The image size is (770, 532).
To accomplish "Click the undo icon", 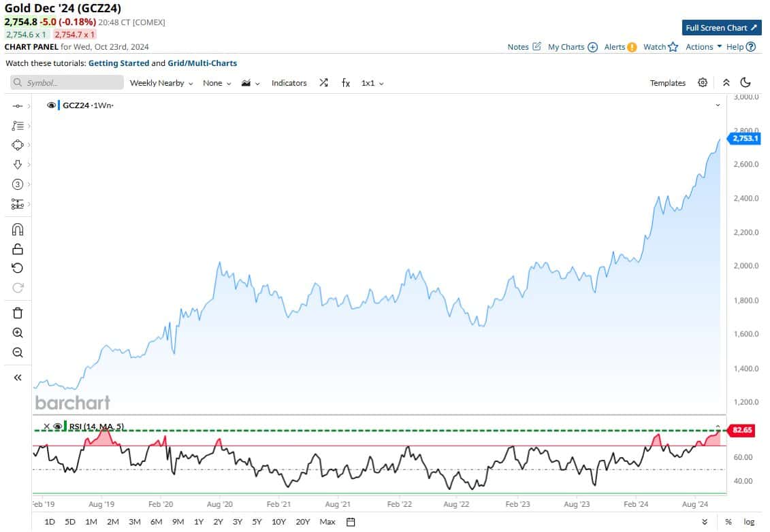I will 17,267.
